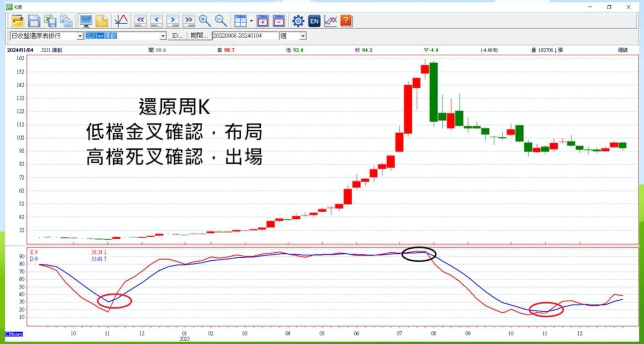Add an indicator panel with plus window icon
Screen dimensions: 644x344
(262, 21)
